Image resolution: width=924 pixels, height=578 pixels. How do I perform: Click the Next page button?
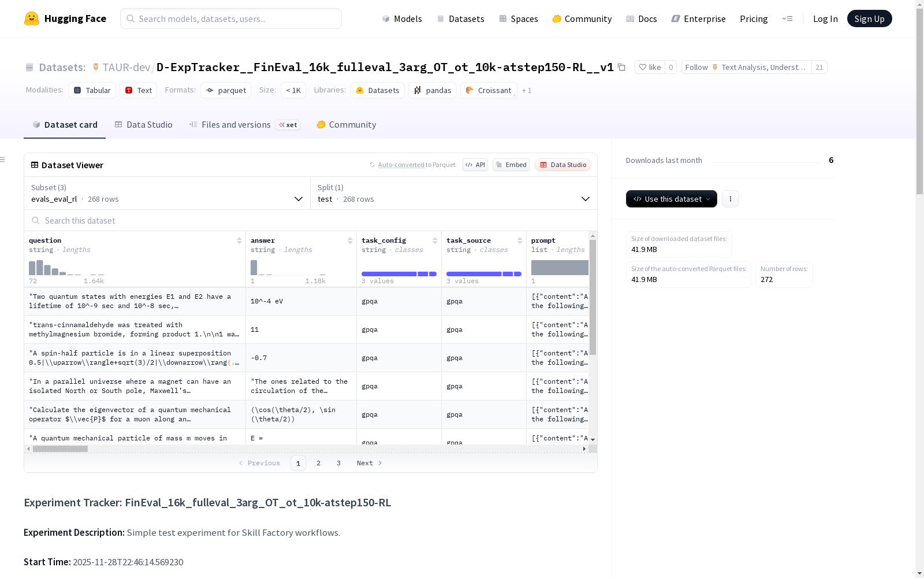click(x=370, y=463)
